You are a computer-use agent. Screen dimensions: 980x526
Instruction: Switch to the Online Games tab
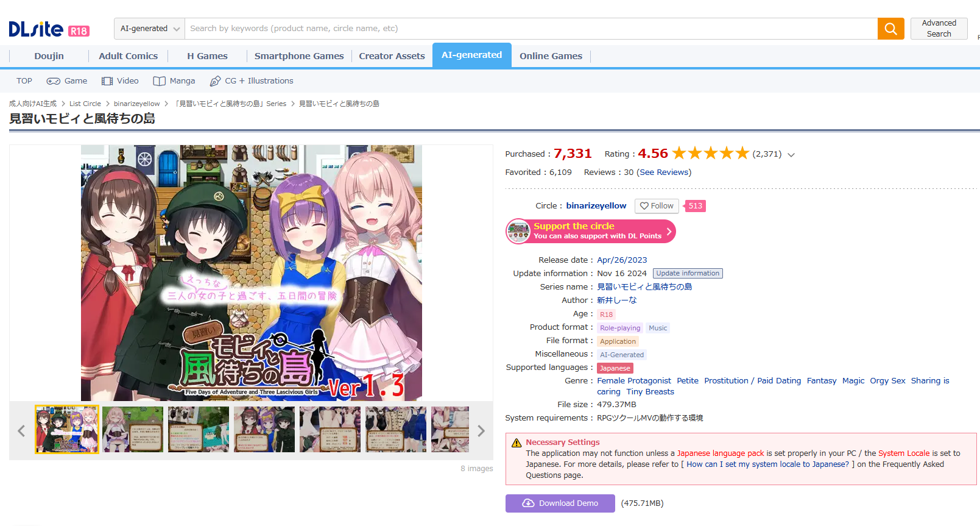pyautogui.click(x=551, y=56)
